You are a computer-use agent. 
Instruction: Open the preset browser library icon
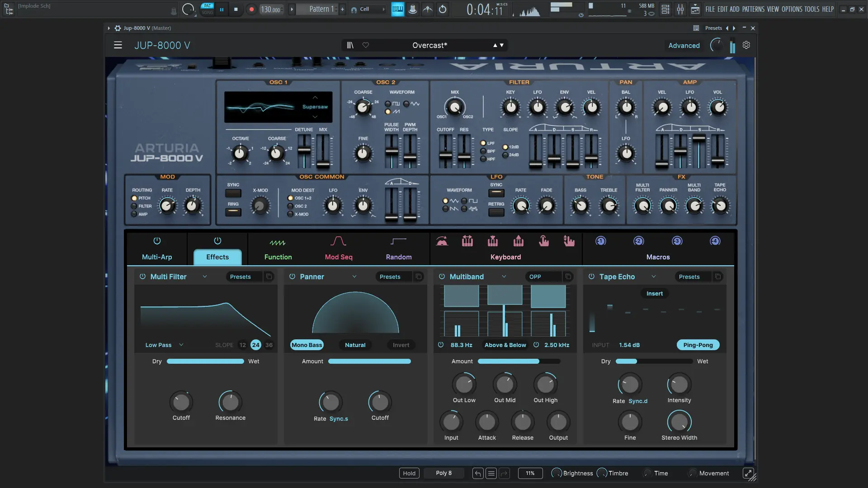tap(350, 45)
